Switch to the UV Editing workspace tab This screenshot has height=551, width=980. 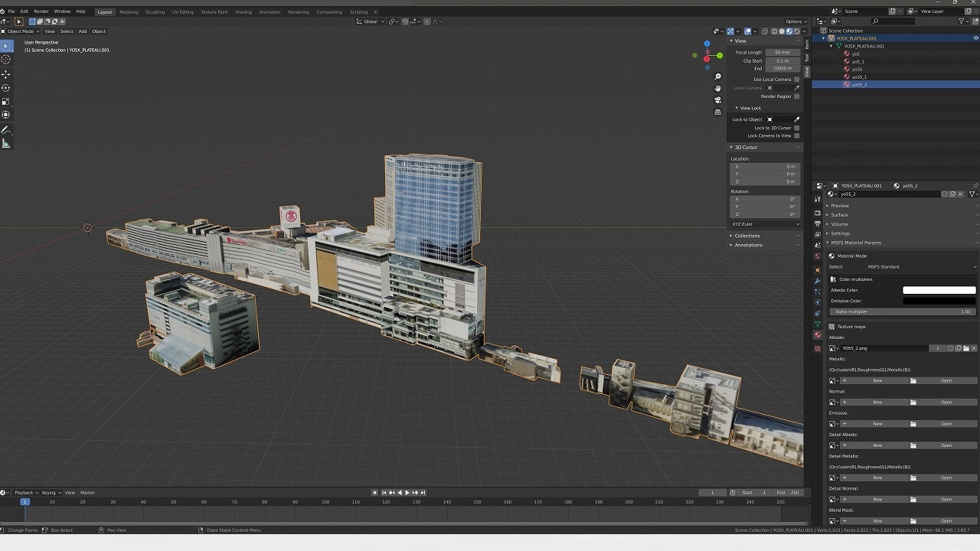coord(182,12)
